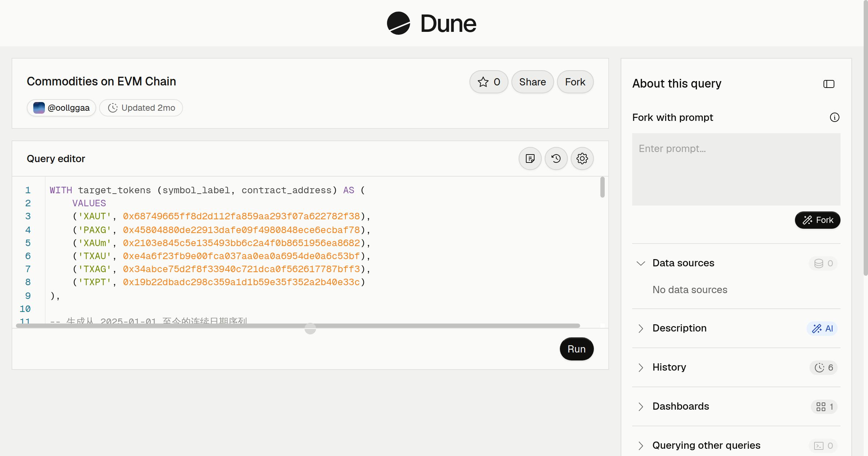Click the @oollggaa author avatar chip

pyautogui.click(x=61, y=108)
